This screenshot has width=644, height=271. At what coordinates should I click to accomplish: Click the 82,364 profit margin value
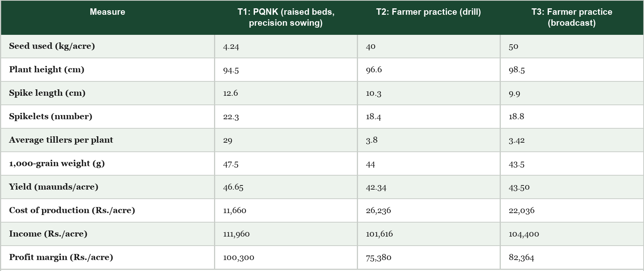coord(521,258)
